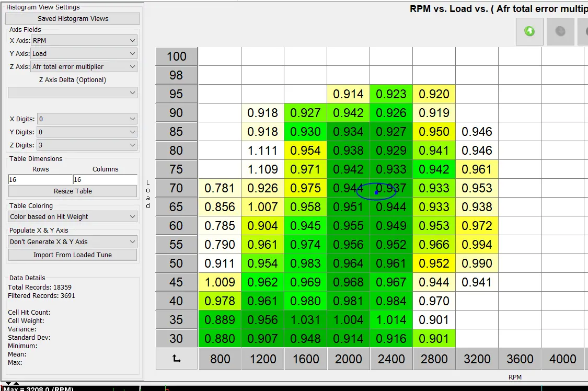Image resolution: width=588 pixels, height=391 pixels.
Task: Select cell with value 0.907
Action: [x=262, y=339]
